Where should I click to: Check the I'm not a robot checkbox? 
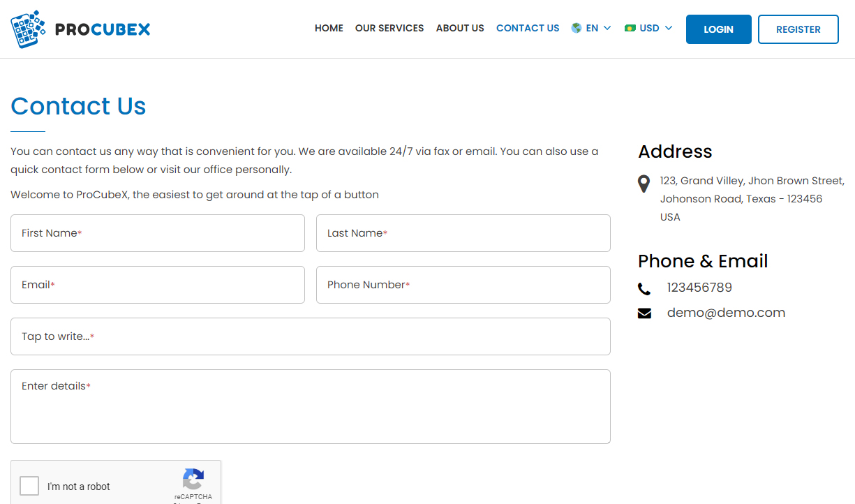tap(29, 486)
